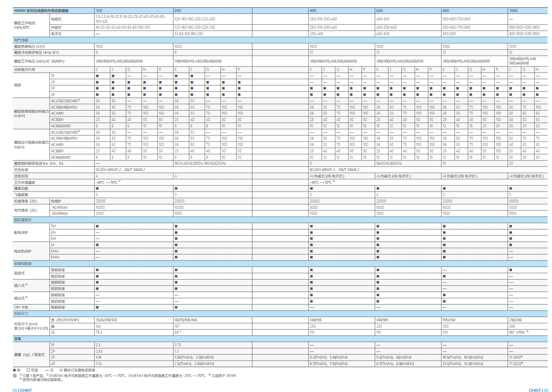Click the filled square legend symbol for 有

click(14, 370)
